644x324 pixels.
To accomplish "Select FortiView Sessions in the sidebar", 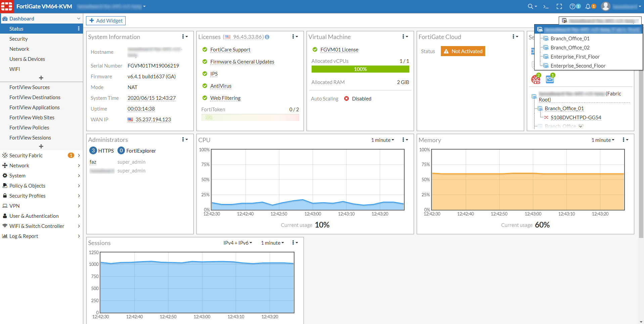I will coord(30,137).
